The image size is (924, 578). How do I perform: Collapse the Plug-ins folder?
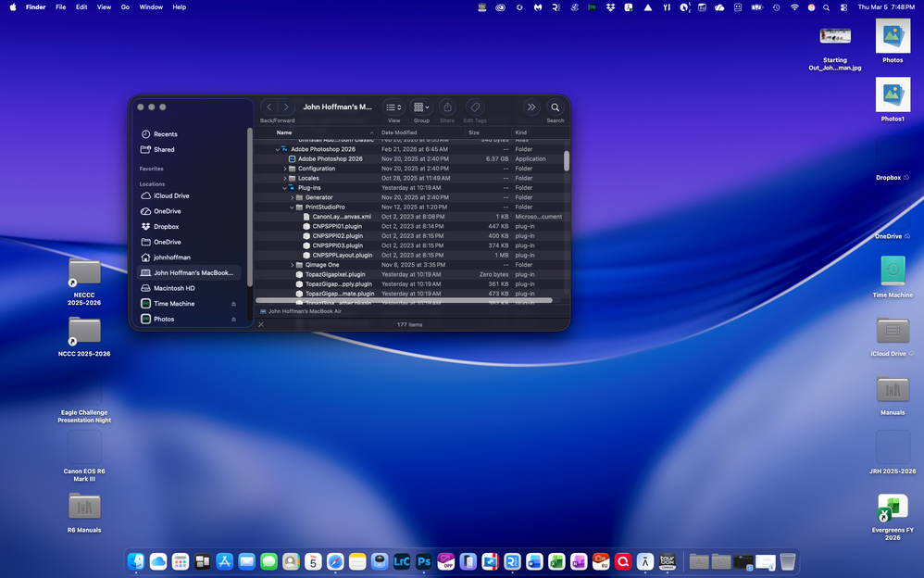tap(284, 188)
